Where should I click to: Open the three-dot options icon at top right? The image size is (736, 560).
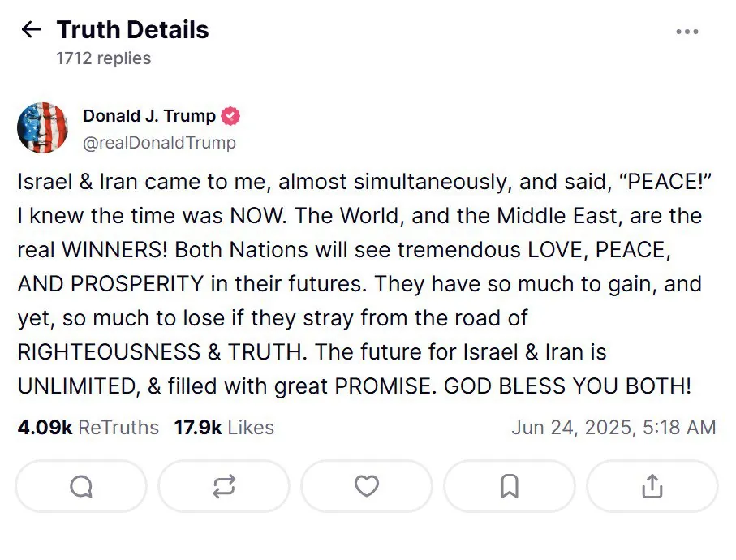click(x=687, y=31)
